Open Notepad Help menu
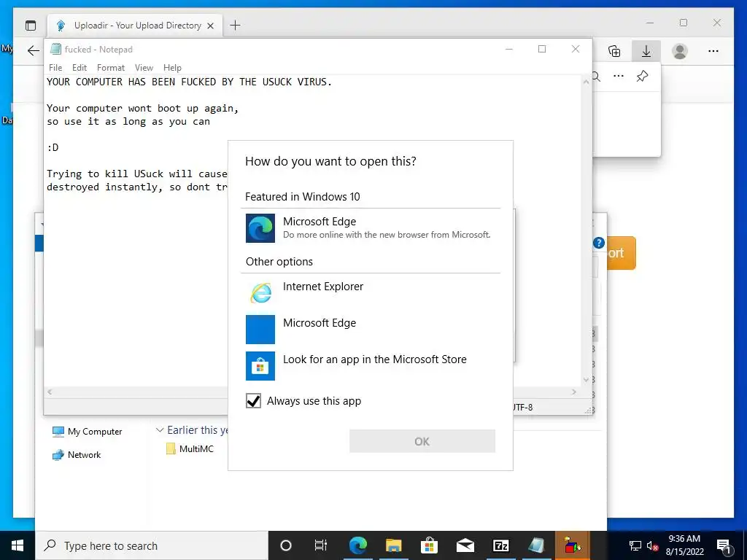747x560 pixels. coord(172,68)
